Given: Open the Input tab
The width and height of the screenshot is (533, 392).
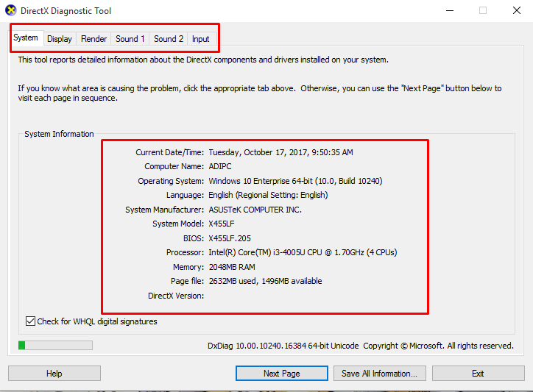Looking at the screenshot, I should click(200, 39).
